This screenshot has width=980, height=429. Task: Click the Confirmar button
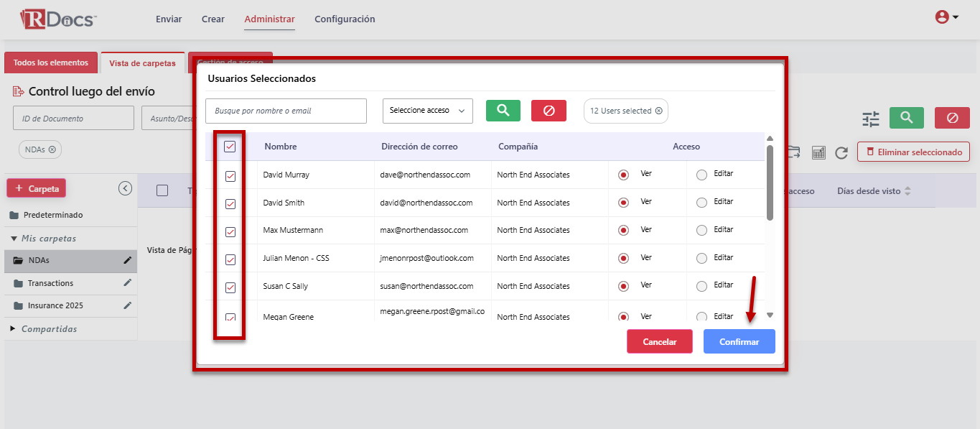tap(739, 342)
